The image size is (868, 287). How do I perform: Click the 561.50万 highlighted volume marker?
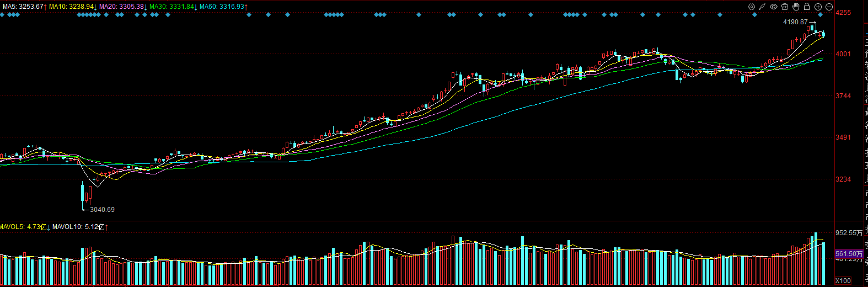click(849, 254)
